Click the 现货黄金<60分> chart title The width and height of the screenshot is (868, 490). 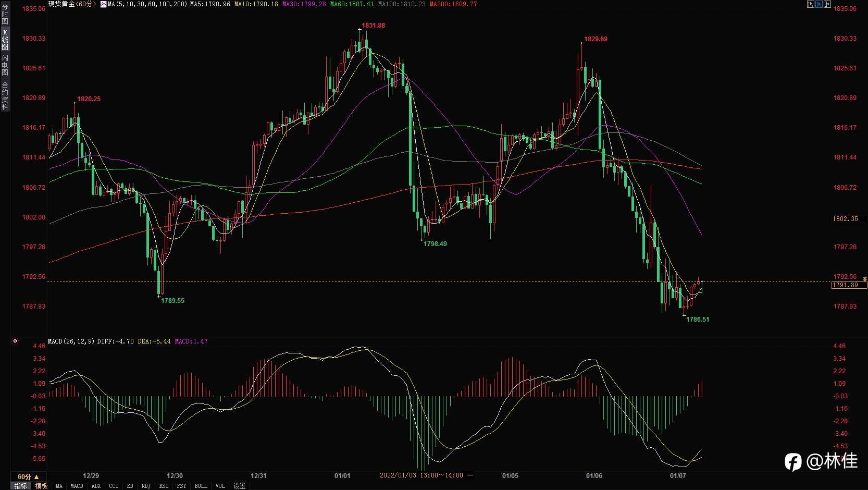tap(72, 4)
